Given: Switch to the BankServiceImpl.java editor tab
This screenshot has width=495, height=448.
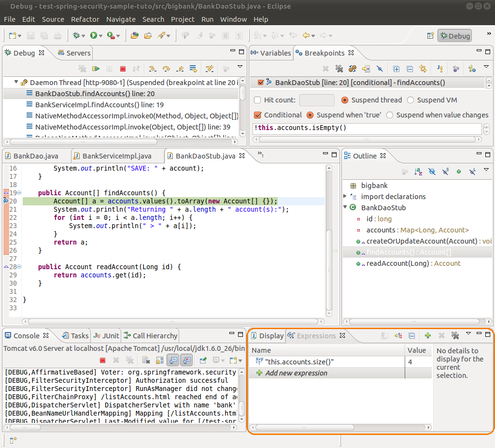Looking at the screenshot, I should (x=116, y=156).
